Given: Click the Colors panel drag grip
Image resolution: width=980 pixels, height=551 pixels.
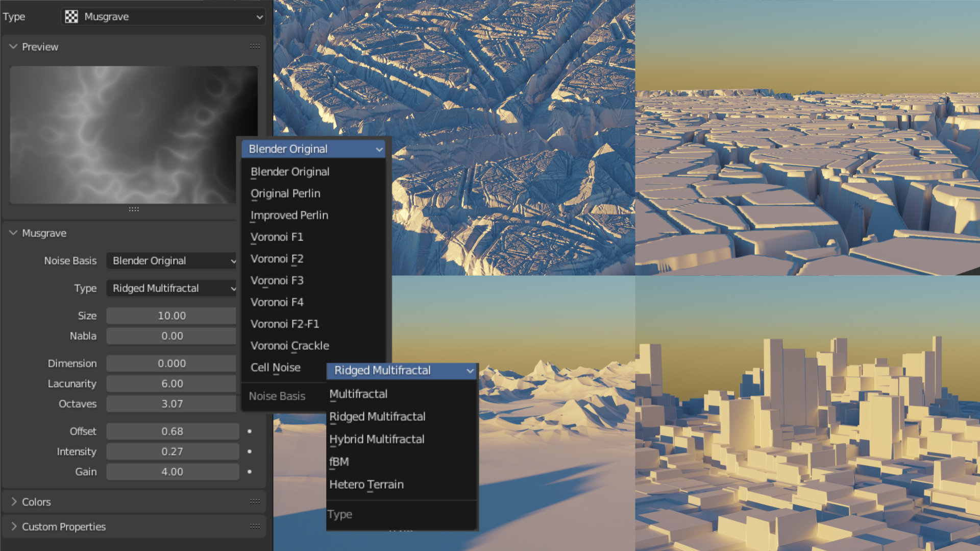Looking at the screenshot, I should (255, 502).
